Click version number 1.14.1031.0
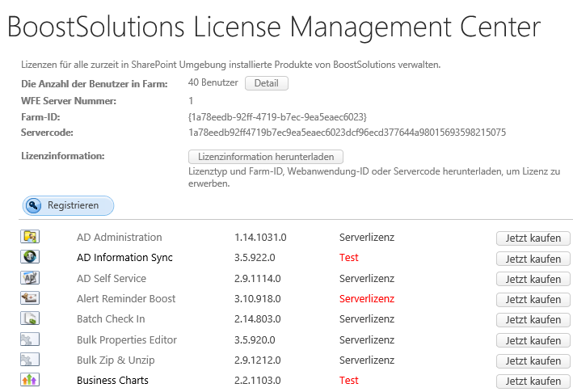This screenshot has height=392, width=573. (260, 238)
